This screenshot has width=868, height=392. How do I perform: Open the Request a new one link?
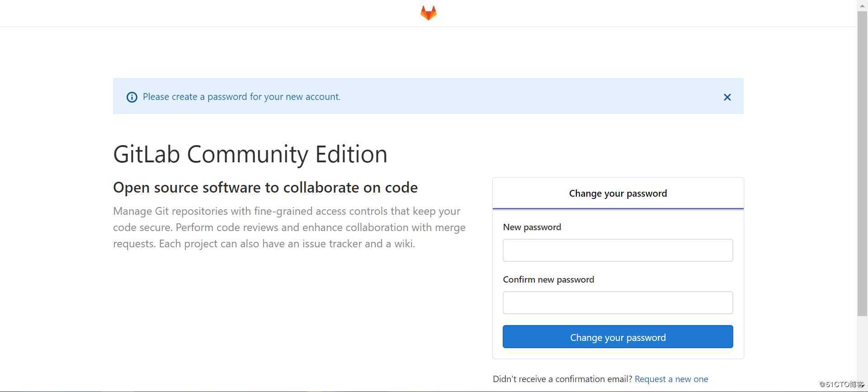coord(671,379)
